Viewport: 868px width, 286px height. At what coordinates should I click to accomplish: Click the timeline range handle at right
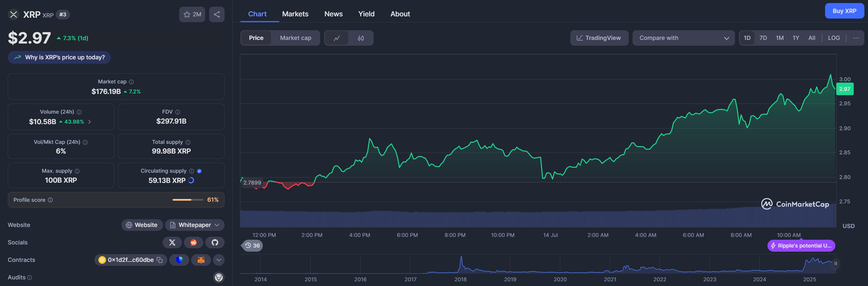pos(835,264)
